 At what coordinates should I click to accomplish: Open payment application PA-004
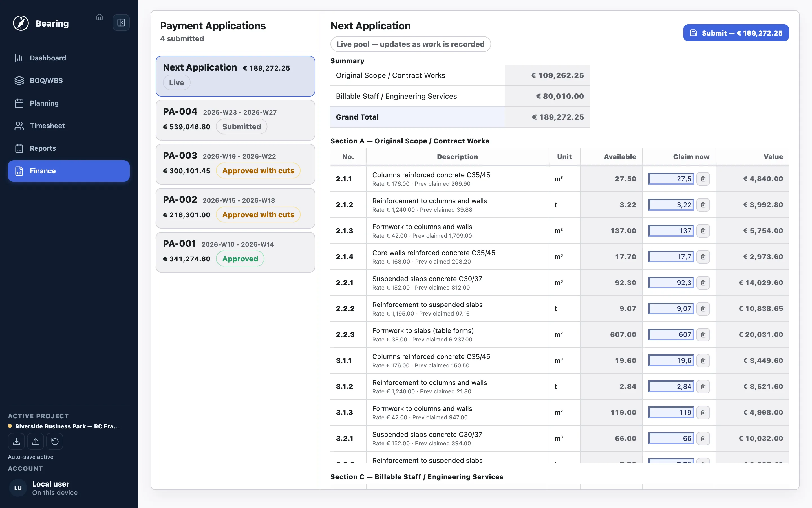[235, 120]
